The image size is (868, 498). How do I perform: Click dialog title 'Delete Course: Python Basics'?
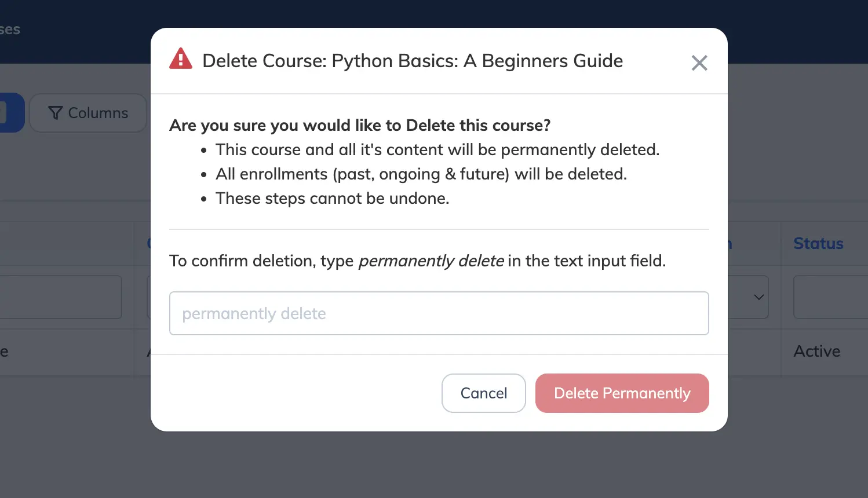[x=413, y=61]
